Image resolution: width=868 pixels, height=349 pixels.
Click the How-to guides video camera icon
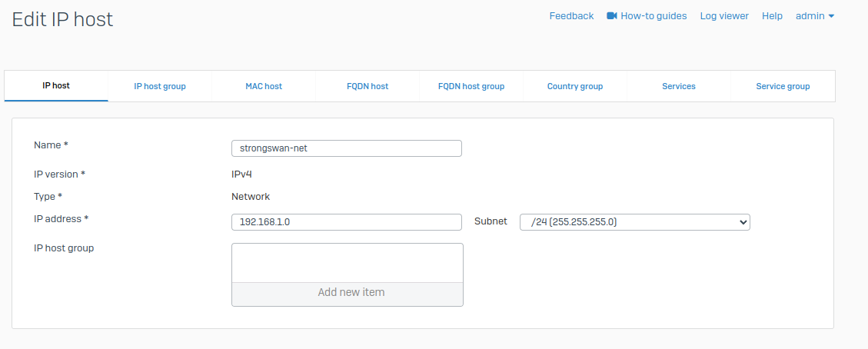[x=612, y=16]
